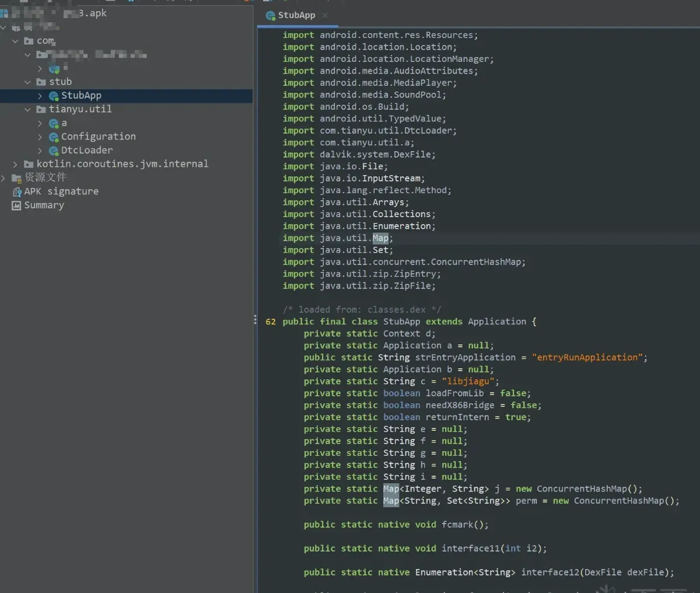Click the stub package folder icon
700x593 pixels.
41,82
